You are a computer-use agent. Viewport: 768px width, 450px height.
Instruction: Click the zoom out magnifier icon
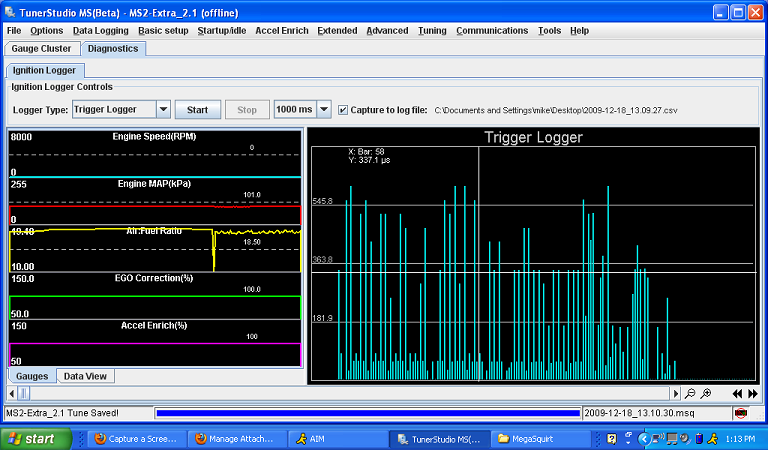tap(691, 394)
